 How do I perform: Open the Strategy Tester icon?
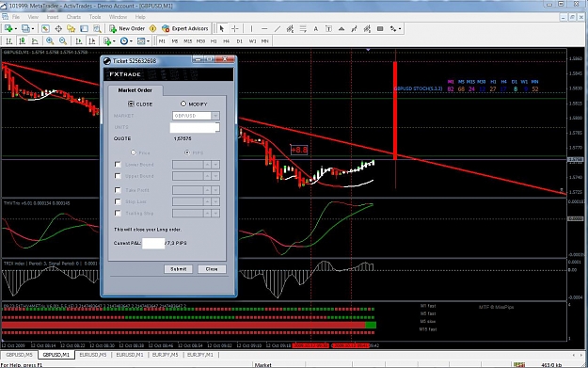97,28
